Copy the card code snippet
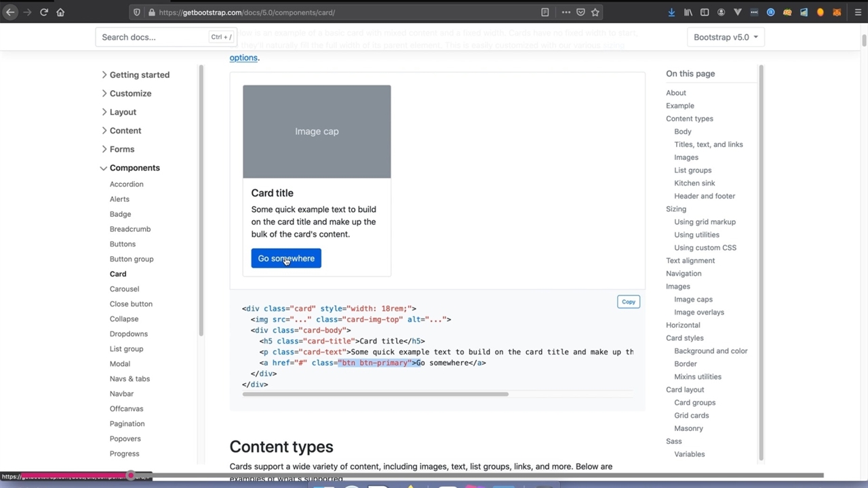Image resolution: width=868 pixels, height=488 pixels. (629, 302)
